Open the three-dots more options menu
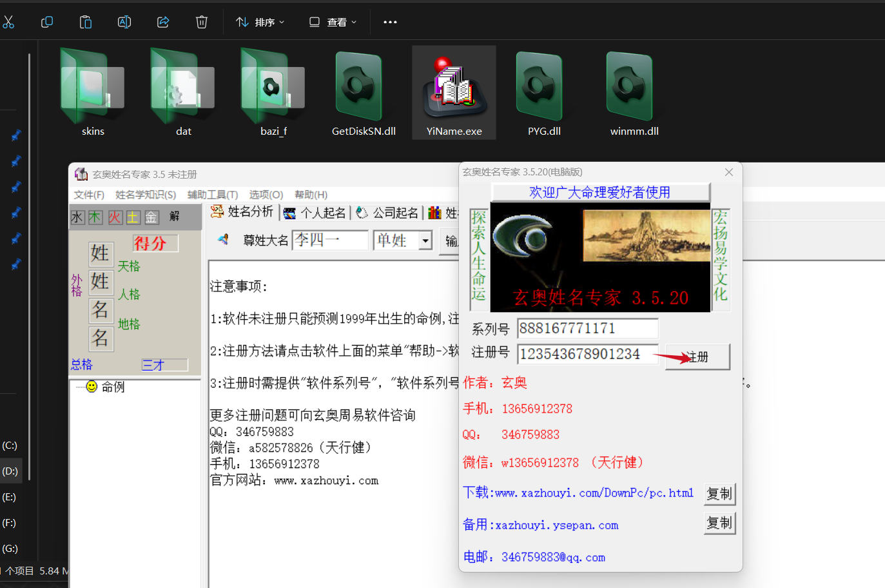Viewport: 885px width, 588px height. click(390, 22)
